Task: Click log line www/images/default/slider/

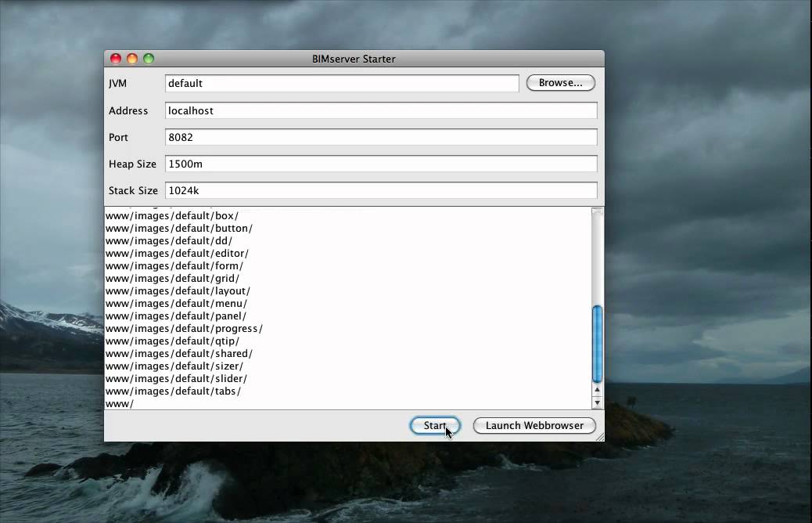Action: (177, 378)
